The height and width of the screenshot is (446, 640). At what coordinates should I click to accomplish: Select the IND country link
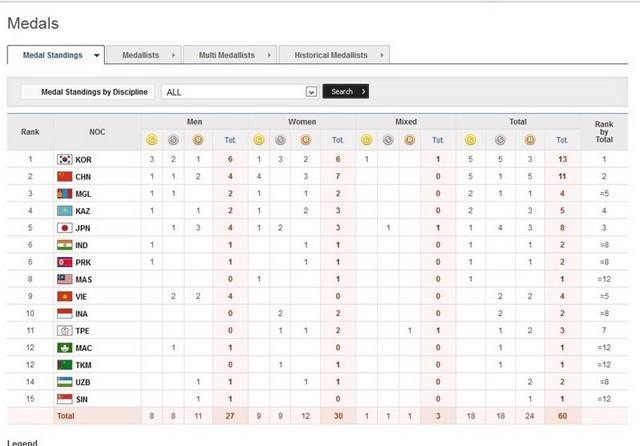[83, 244]
